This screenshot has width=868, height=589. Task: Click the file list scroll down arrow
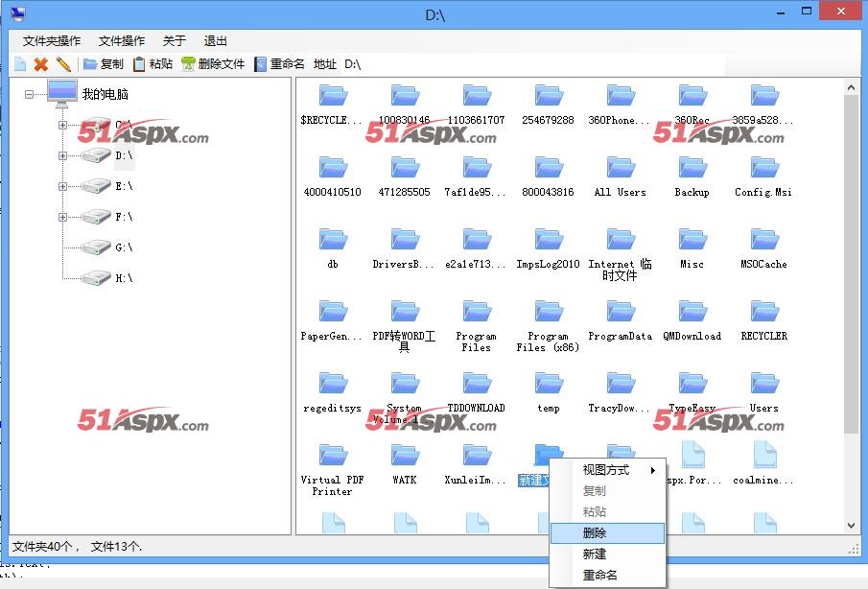coord(852,526)
